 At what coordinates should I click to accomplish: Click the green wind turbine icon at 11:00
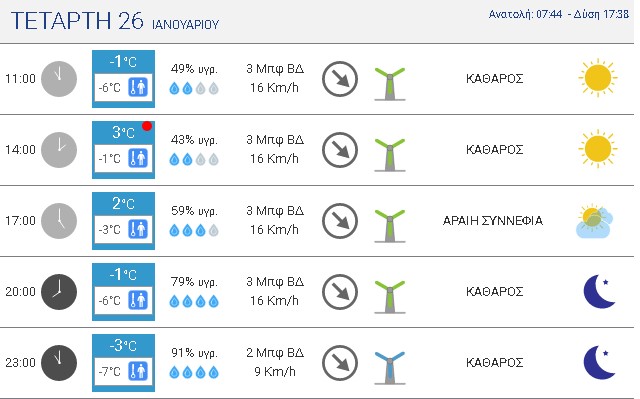click(x=390, y=84)
